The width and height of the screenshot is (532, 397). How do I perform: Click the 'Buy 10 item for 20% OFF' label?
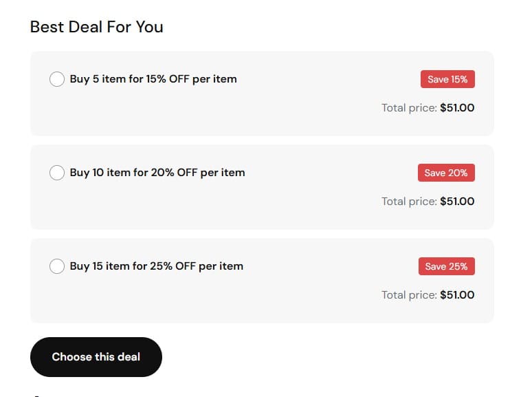[157, 173]
